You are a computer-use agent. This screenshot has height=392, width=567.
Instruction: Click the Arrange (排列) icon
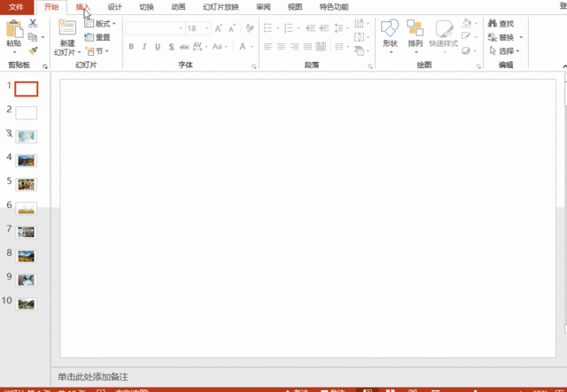point(415,29)
